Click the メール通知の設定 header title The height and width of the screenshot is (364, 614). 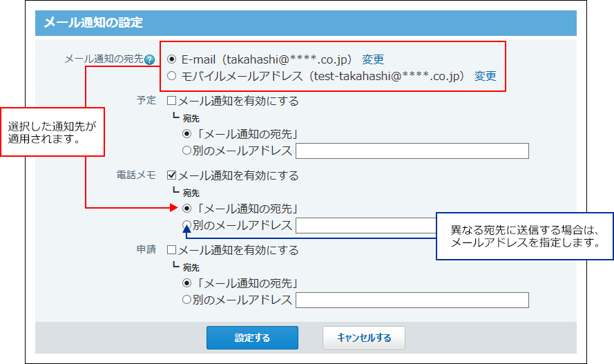click(93, 23)
